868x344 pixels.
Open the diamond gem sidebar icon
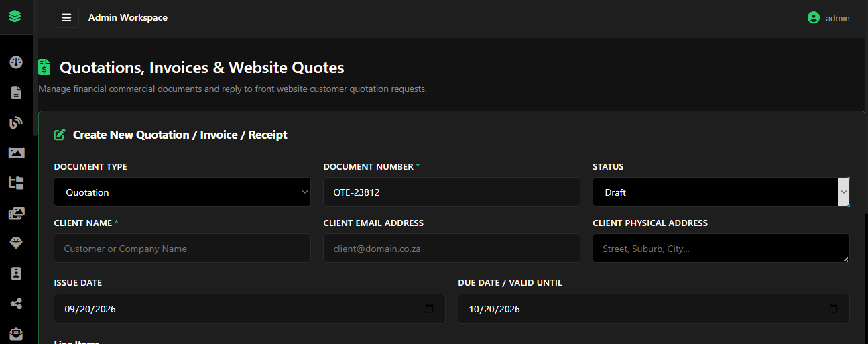point(16,243)
